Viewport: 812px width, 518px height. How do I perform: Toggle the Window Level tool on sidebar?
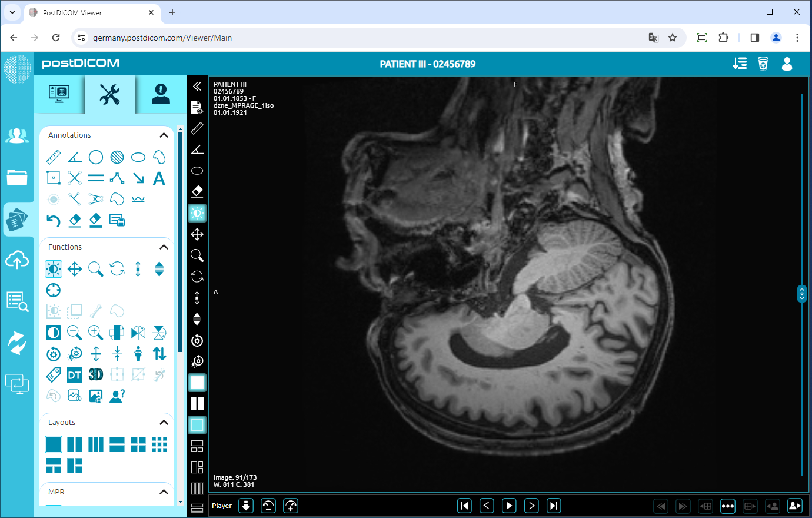[197, 212]
